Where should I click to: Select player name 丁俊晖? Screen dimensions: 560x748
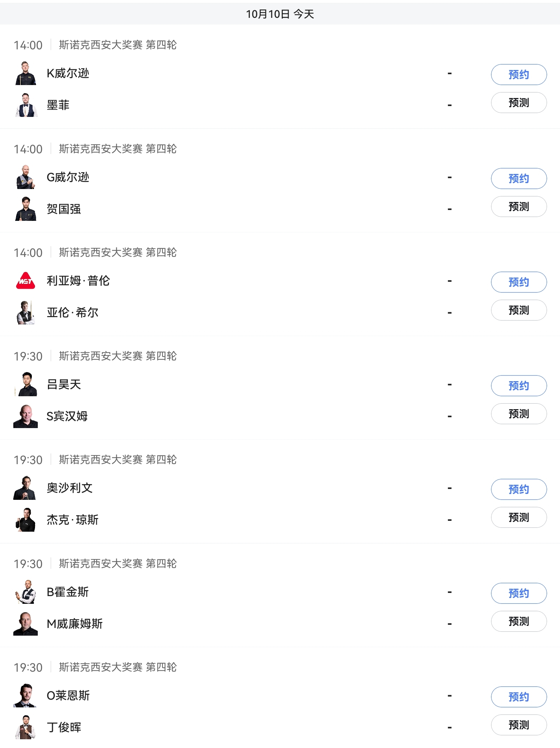(64, 727)
